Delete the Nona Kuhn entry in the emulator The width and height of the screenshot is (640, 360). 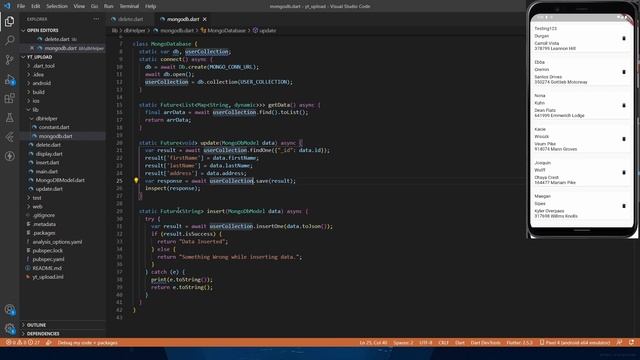624,105
